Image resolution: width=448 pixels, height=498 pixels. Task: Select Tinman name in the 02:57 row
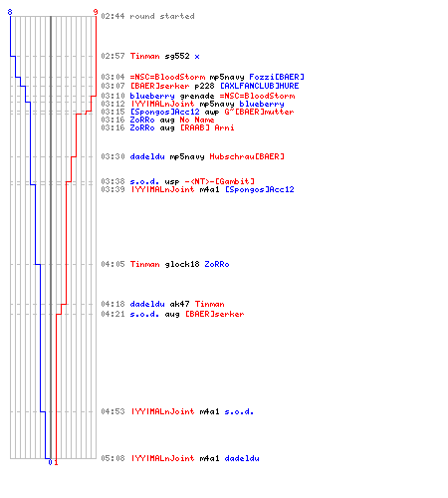click(x=144, y=56)
